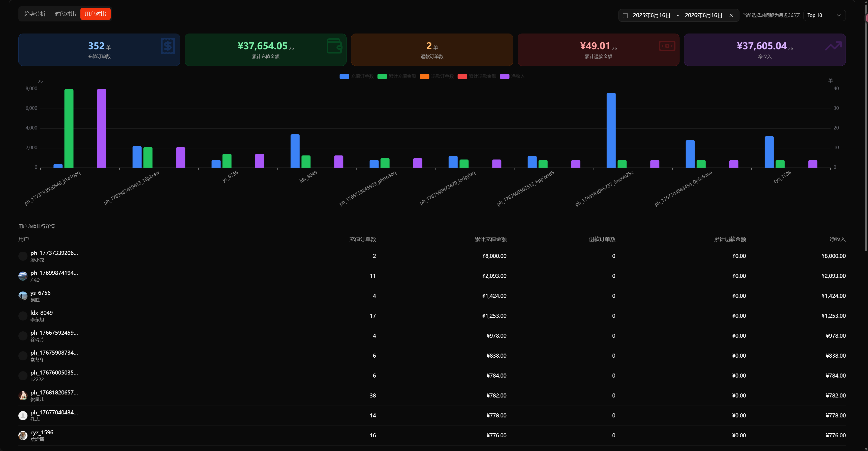Open end date 2026年6月16日 picker

[x=703, y=15]
